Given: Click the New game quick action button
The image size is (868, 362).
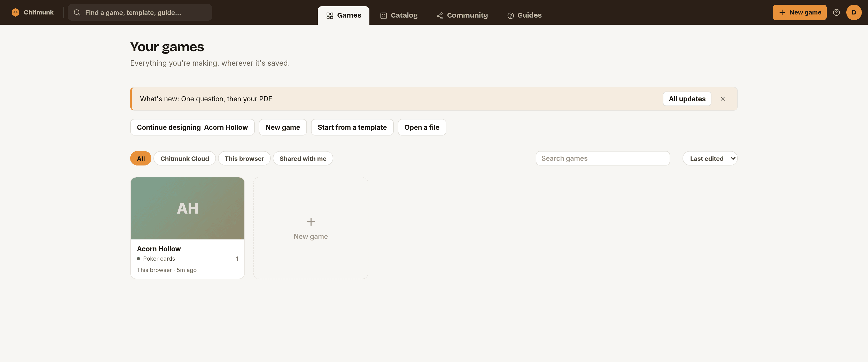Looking at the screenshot, I should tap(282, 127).
